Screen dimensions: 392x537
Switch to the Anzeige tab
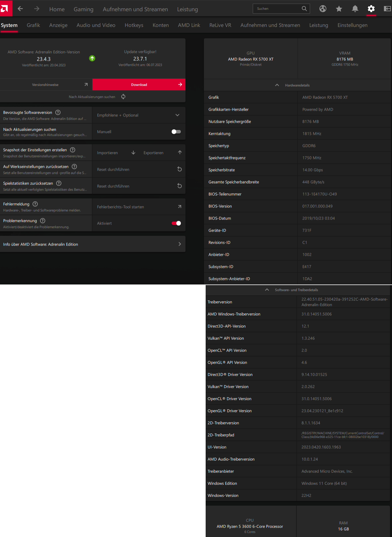click(x=58, y=25)
